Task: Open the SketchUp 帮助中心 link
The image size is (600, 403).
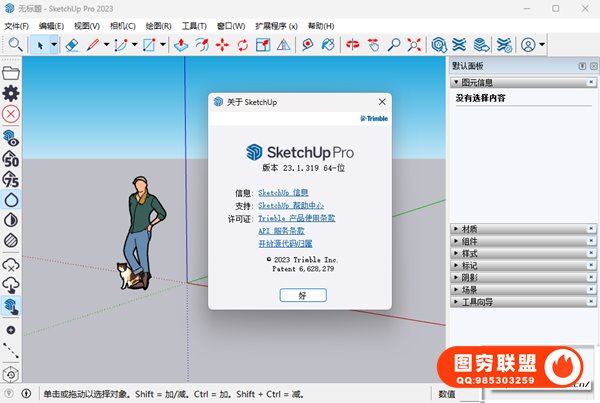Action: 290,205
